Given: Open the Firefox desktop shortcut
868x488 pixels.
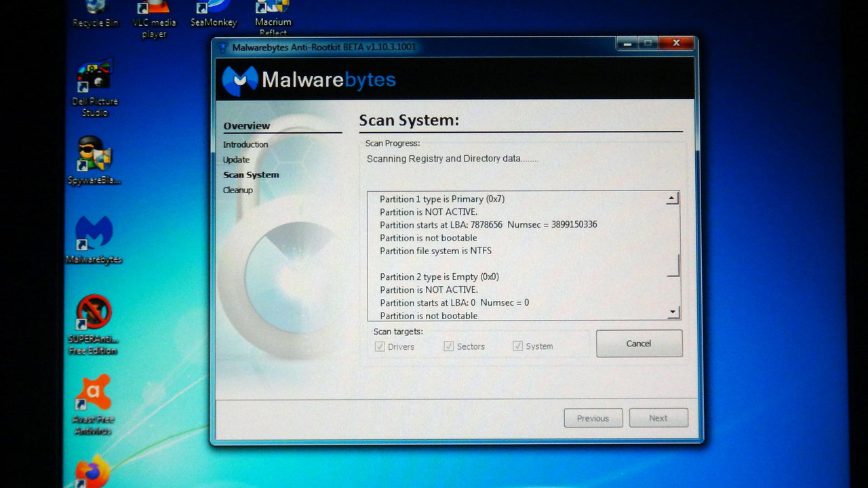Looking at the screenshot, I should tap(92, 471).
